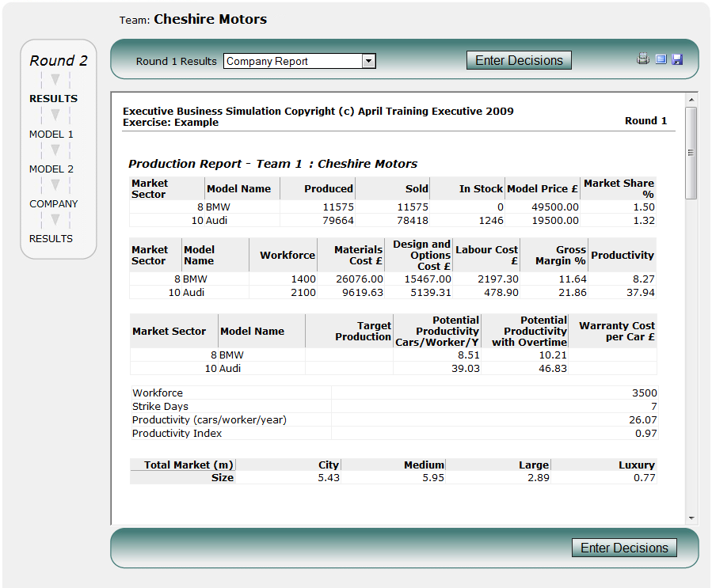Click the City market size 5.43
The height and width of the screenshot is (588, 712).
coord(329,478)
